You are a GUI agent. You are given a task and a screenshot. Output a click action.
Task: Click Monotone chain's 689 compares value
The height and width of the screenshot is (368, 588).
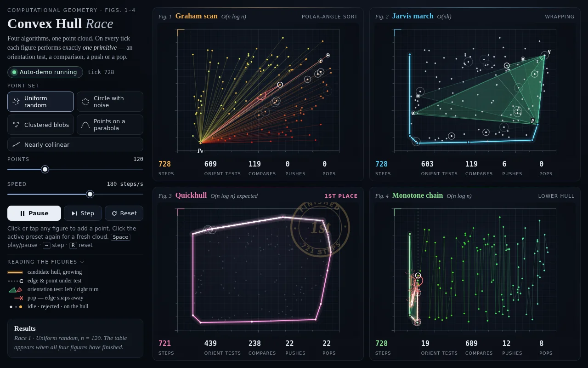471,343
